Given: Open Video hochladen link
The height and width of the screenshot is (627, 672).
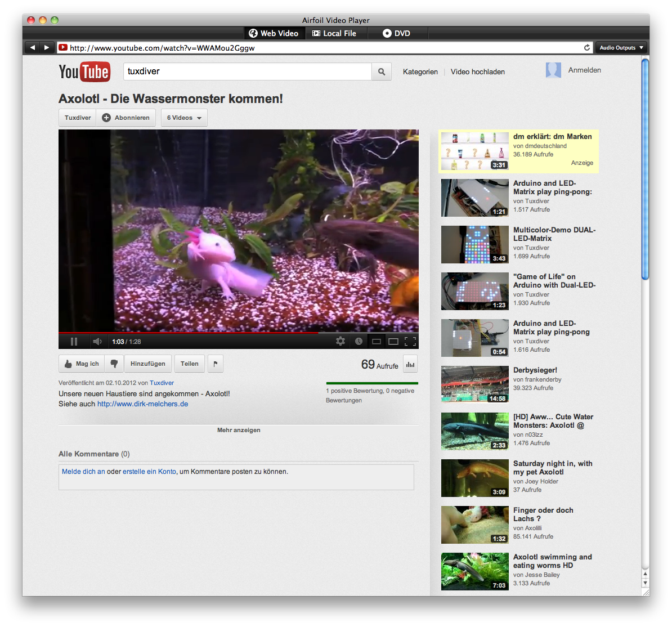Looking at the screenshot, I should pos(478,72).
